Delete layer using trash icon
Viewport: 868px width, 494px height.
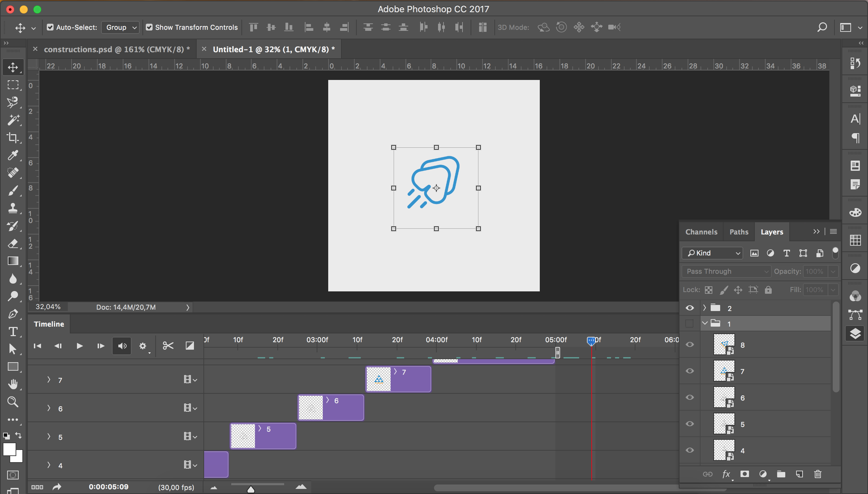tap(817, 474)
